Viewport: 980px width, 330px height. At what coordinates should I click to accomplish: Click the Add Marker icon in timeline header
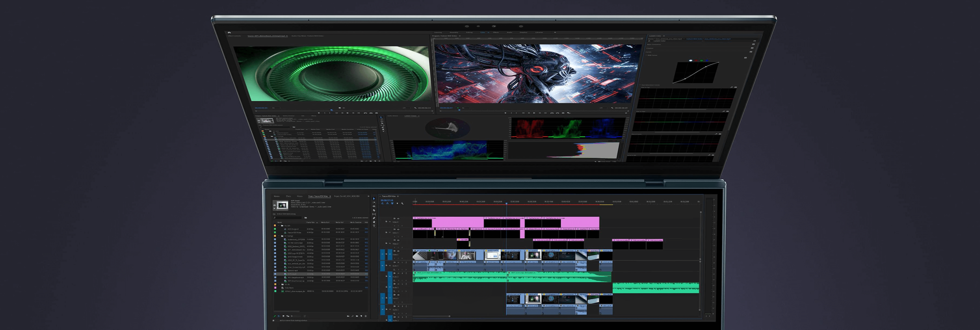coord(398,204)
